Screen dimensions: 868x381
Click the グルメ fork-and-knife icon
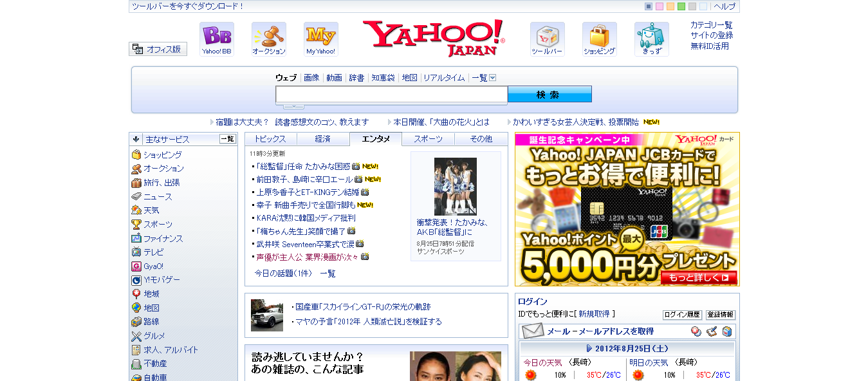coord(136,336)
